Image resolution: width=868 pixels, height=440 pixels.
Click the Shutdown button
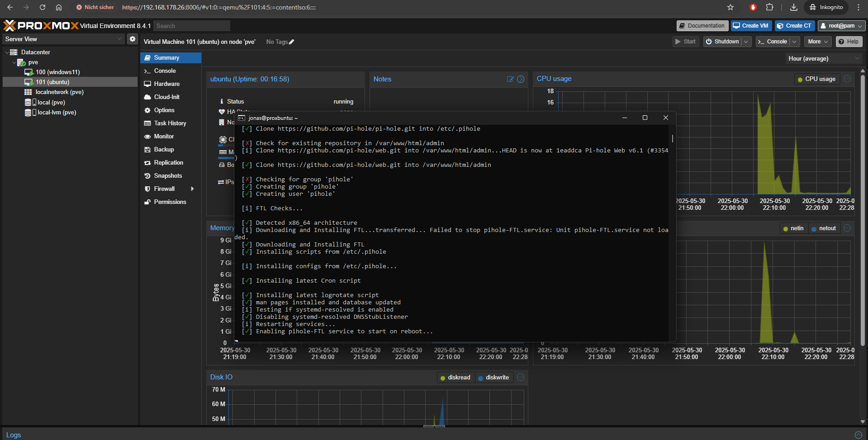click(723, 42)
